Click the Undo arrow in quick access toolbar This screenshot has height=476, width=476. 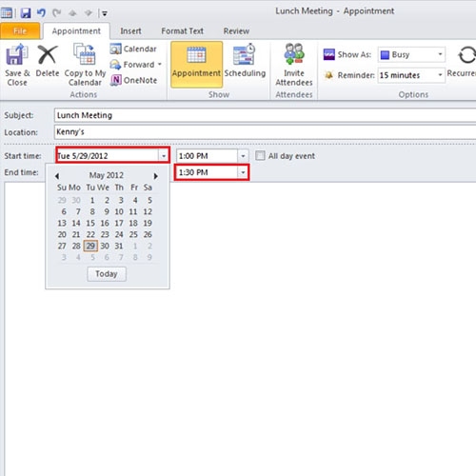[x=41, y=13]
